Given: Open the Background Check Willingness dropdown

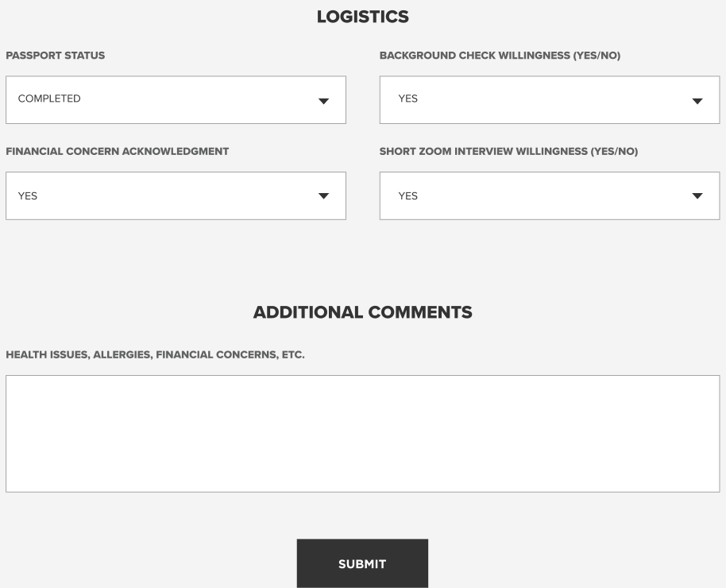Looking at the screenshot, I should point(550,100).
